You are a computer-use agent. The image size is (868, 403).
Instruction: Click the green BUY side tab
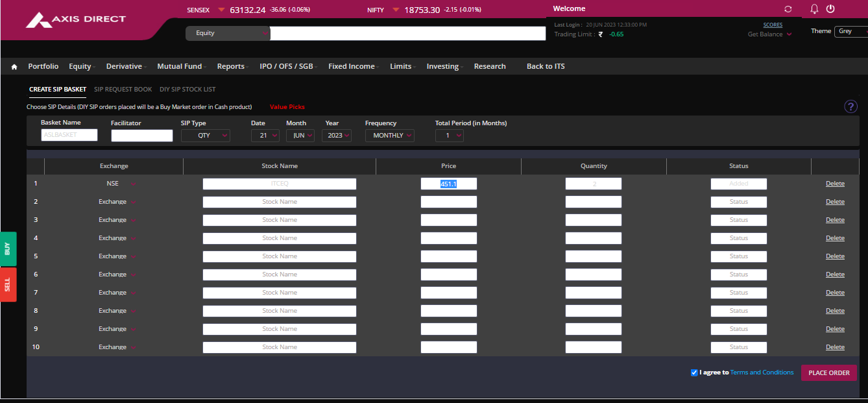tap(8, 249)
